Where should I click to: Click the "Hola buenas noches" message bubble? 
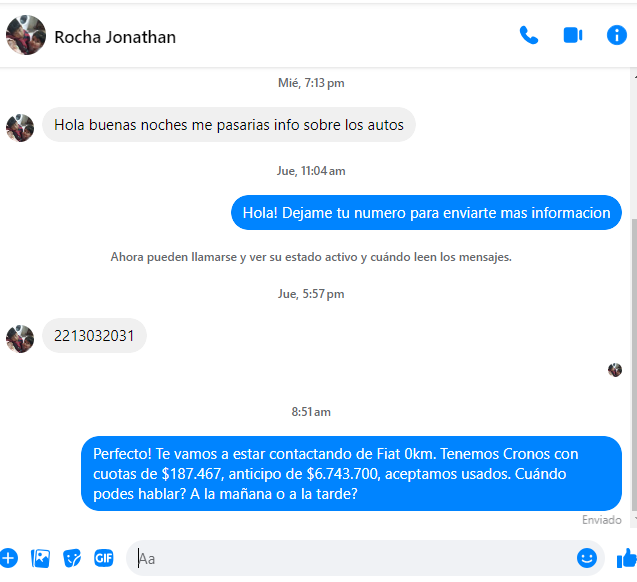(229, 125)
